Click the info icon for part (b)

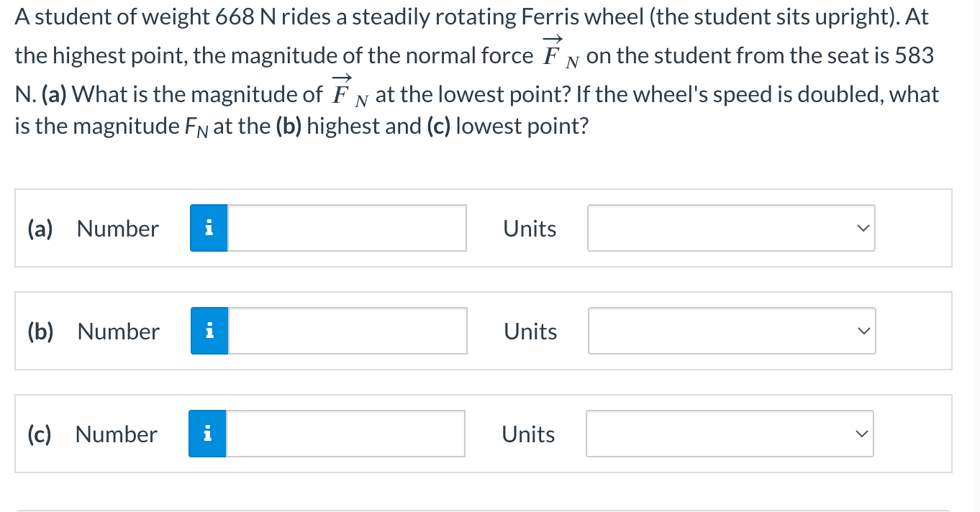pyautogui.click(x=209, y=332)
